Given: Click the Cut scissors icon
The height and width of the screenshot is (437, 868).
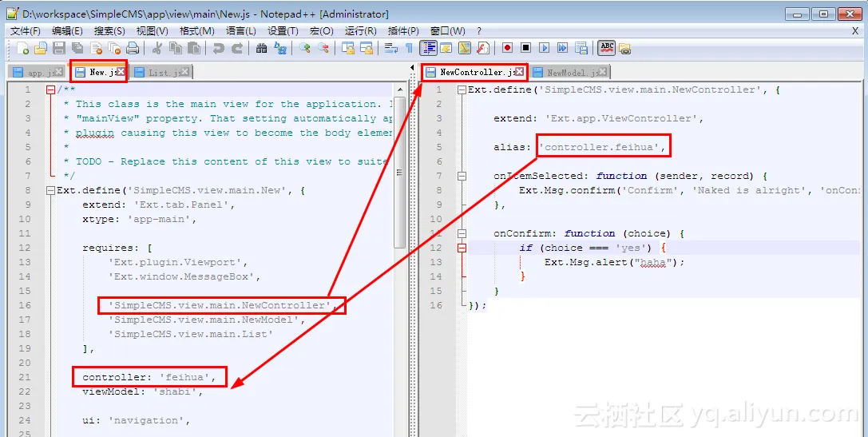Looking at the screenshot, I should [157, 49].
